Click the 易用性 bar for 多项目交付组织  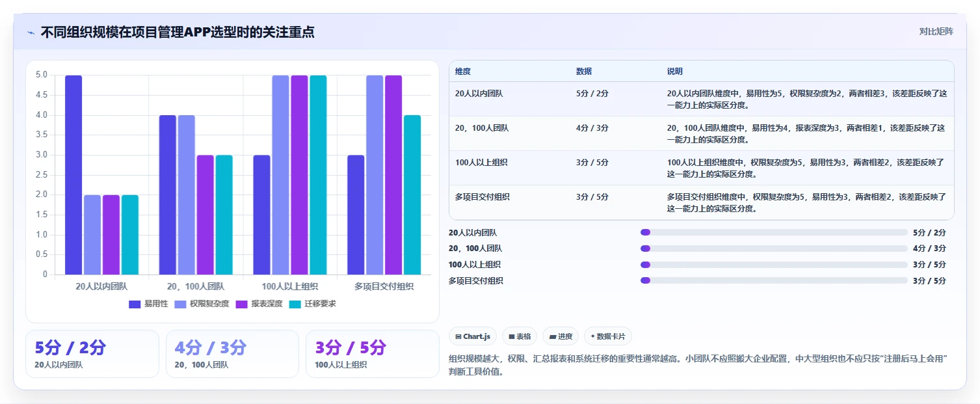[x=356, y=215]
